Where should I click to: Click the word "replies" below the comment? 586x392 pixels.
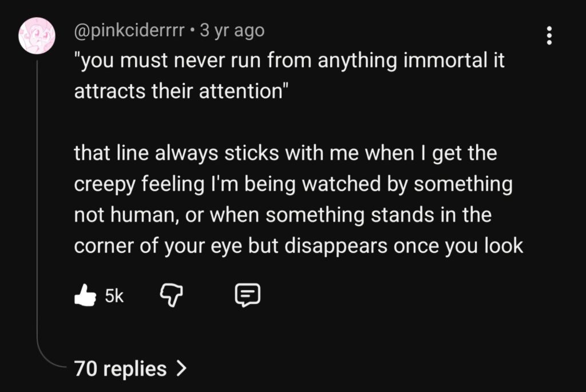pyautogui.click(x=134, y=369)
